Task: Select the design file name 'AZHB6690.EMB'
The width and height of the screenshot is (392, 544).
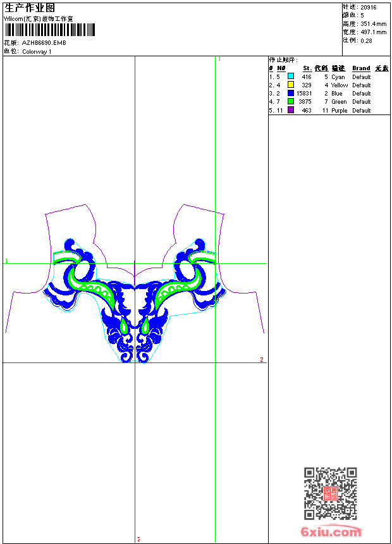Action: click(x=44, y=42)
